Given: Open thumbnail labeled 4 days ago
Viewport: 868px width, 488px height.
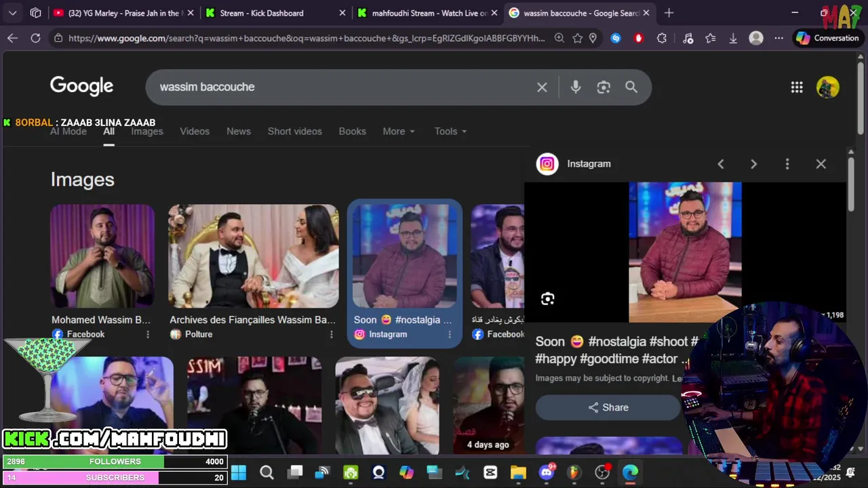Looking at the screenshot, I should click(x=488, y=405).
